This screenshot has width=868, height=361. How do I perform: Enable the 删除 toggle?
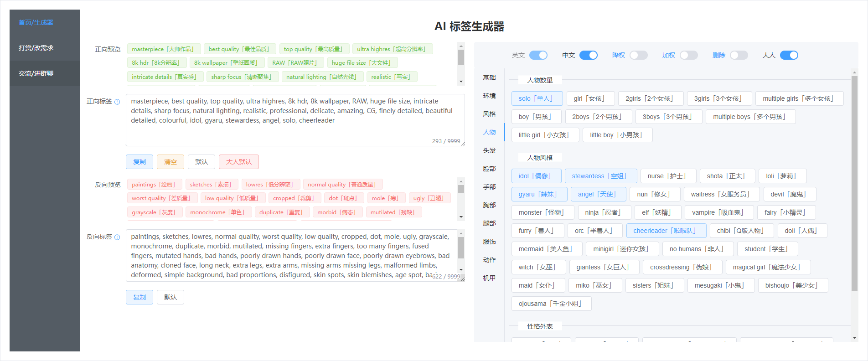739,55
